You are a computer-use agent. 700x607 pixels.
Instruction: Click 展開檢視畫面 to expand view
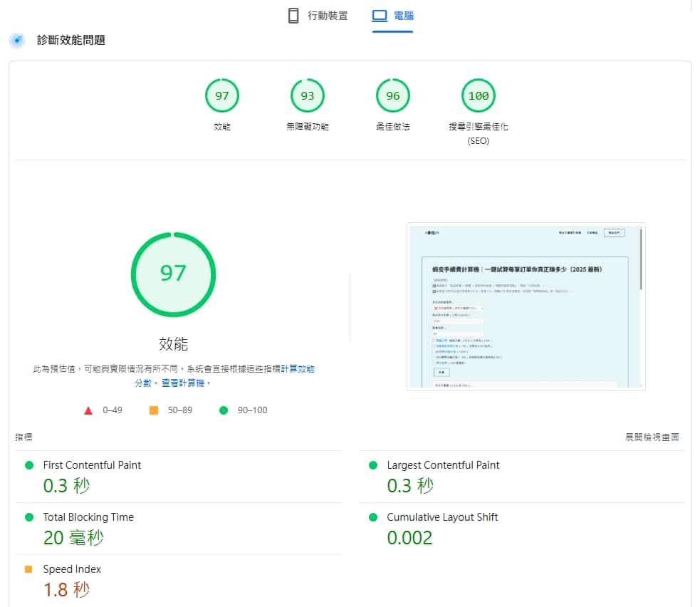pyautogui.click(x=652, y=437)
